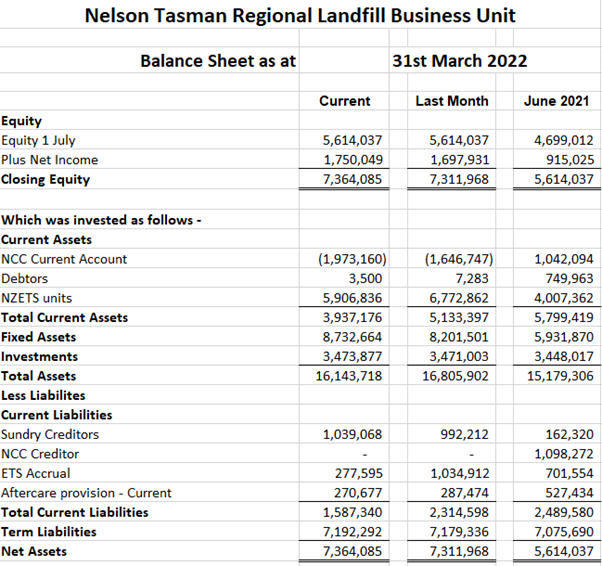Click the June 2021 total 5,799,419
The height and width of the screenshot is (566, 602).
click(564, 318)
